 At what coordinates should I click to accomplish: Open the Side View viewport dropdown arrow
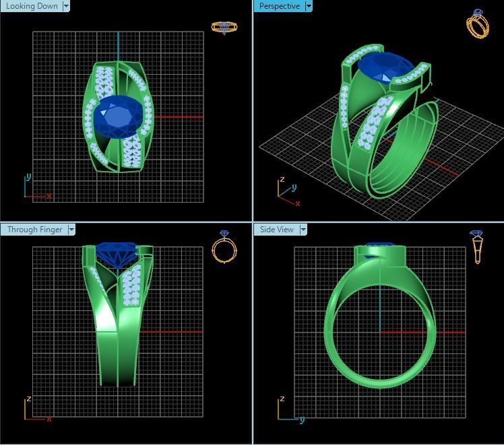click(x=303, y=230)
